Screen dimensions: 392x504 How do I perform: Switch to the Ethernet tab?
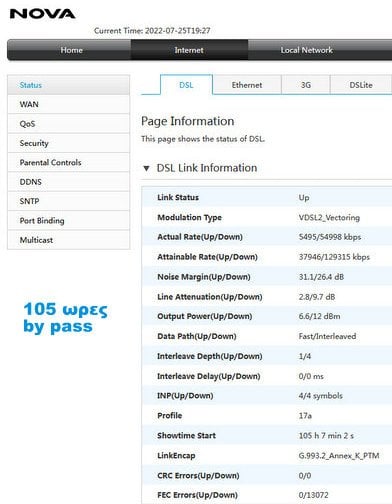pyautogui.click(x=247, y=85)
